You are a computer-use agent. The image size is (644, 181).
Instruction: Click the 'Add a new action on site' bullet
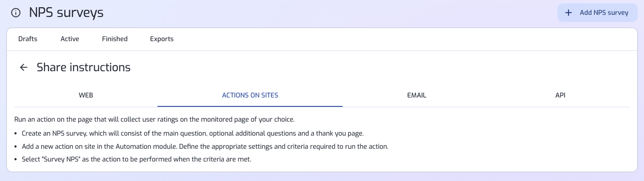tap(205, 147)
